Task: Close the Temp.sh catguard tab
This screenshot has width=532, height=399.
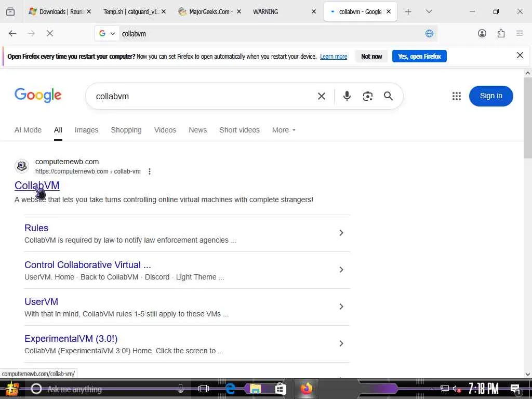Action: (164, 11)
